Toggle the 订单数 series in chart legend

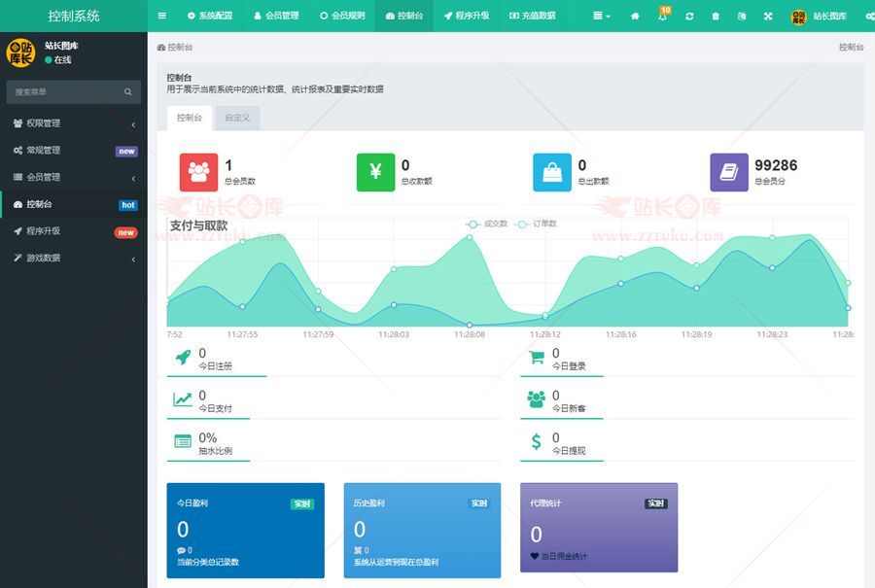pos(537,224)
